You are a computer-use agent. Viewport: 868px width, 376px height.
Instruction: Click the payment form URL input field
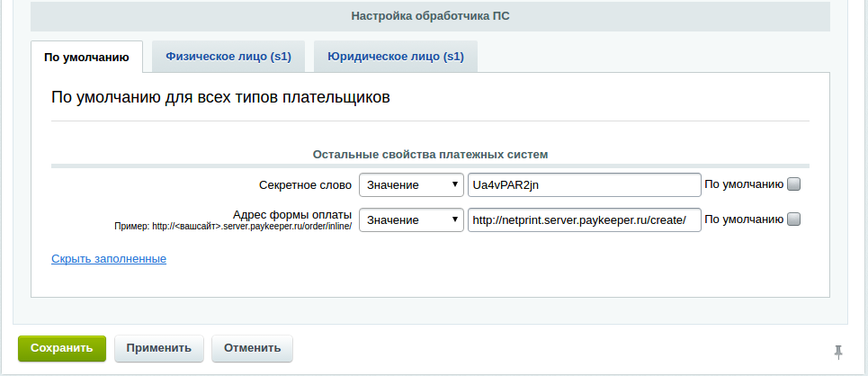pos(584,219)
